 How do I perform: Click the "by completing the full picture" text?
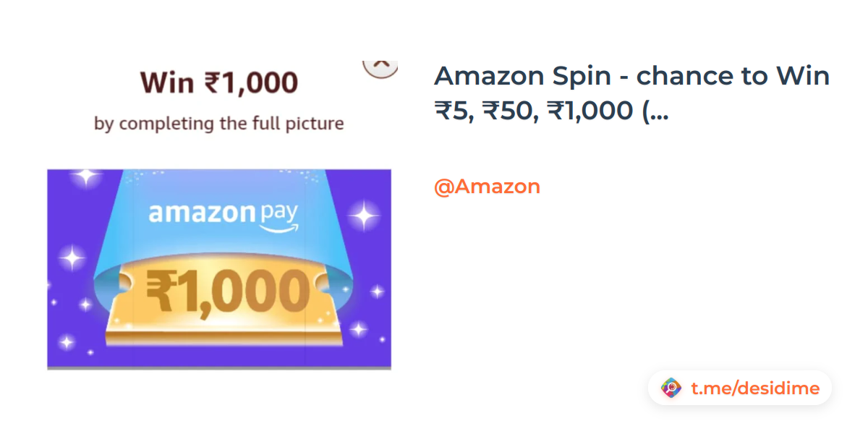click(219, 124)
